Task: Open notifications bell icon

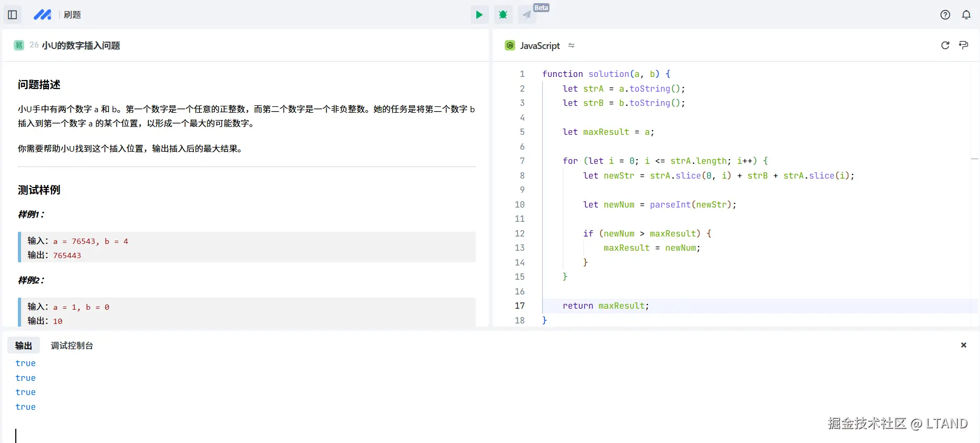Action: [x=966, y=15]
